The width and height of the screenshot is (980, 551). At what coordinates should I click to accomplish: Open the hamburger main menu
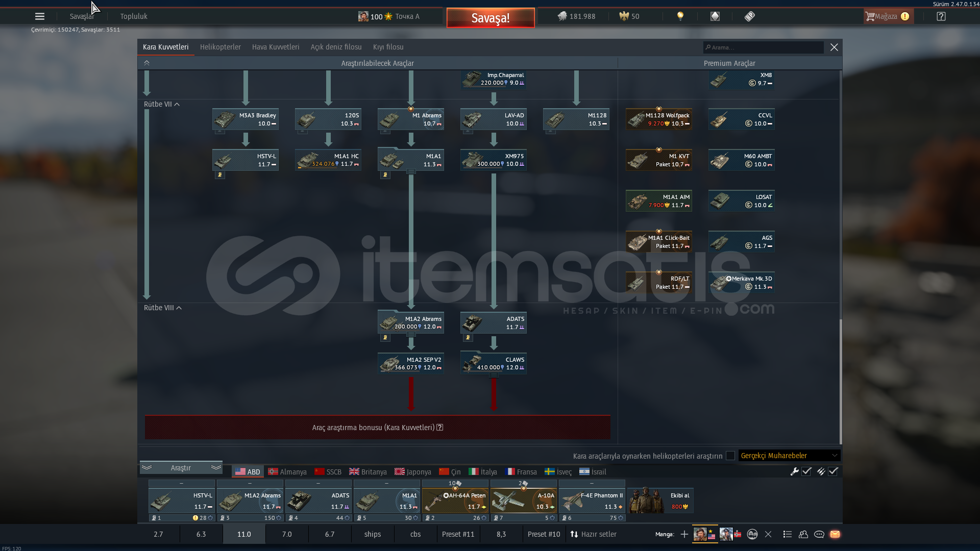[x=39, y=16]
